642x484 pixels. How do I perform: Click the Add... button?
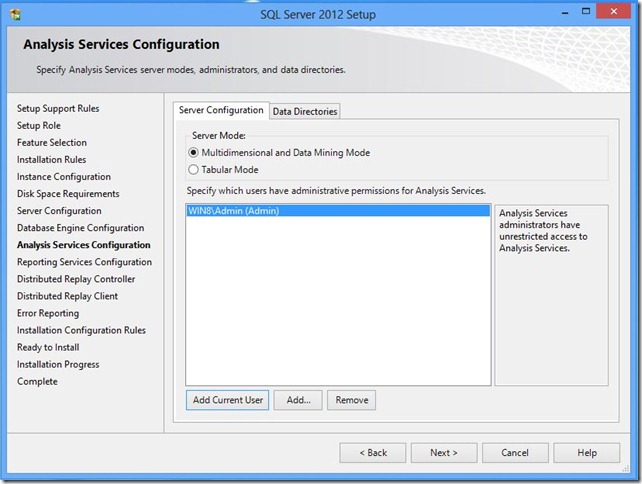coord(298,400)
